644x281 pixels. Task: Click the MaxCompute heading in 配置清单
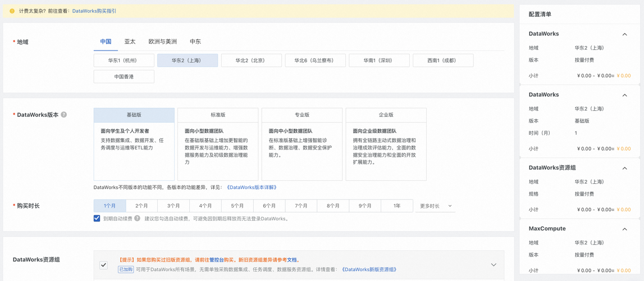click(547, 228)
